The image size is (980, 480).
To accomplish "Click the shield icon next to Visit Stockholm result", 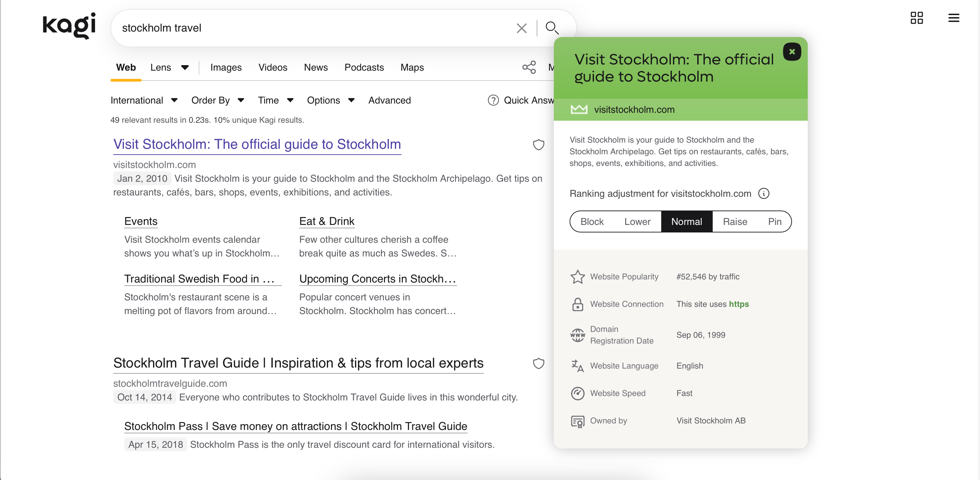I will point(539,145).
